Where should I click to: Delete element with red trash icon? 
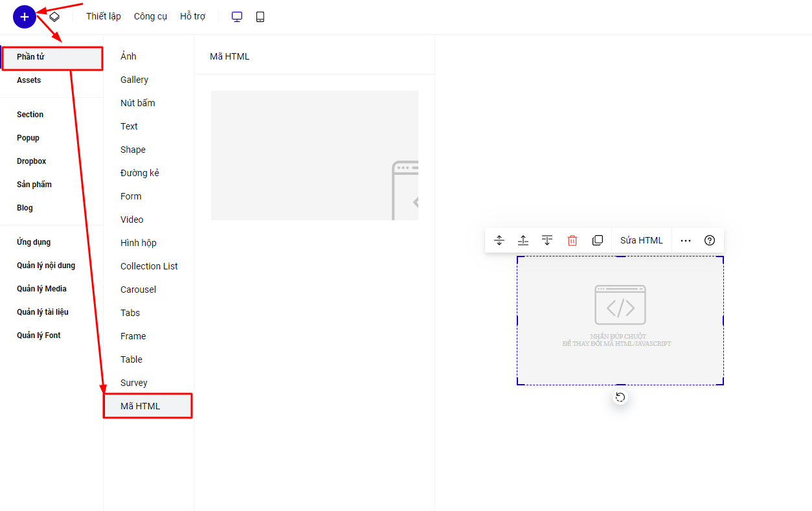coord(572,240)
